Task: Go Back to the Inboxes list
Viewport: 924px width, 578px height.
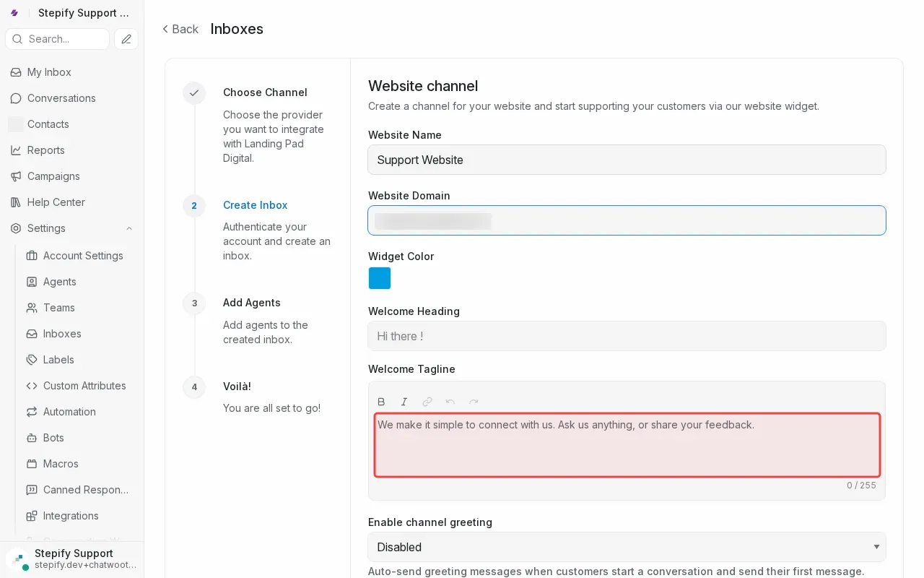Action: (x=180, y=29)
